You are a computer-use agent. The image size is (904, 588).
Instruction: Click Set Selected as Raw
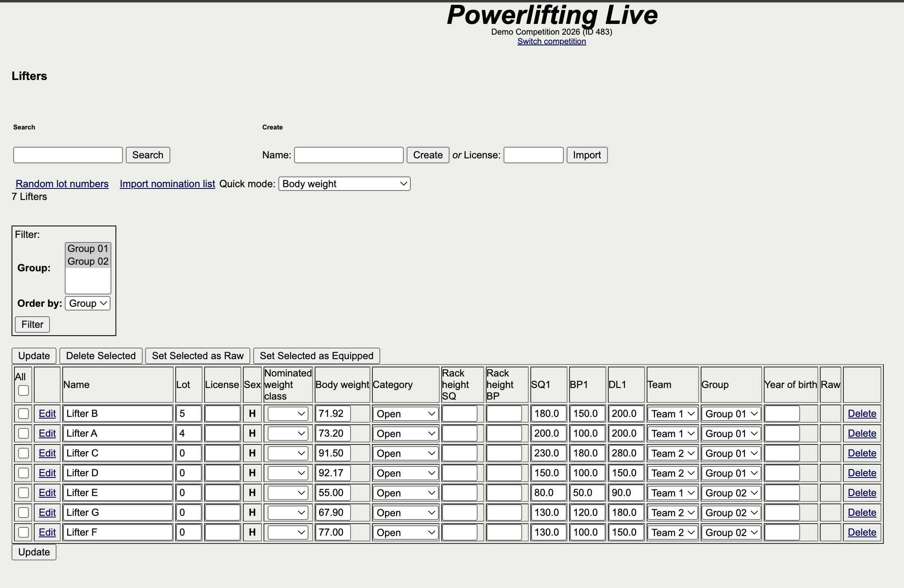pyautogui.click(x=198, y=356)
